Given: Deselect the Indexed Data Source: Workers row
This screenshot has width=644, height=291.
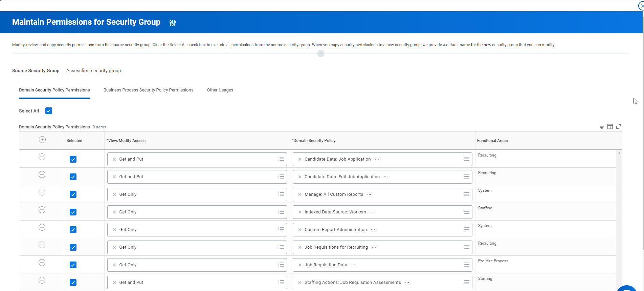Looking at the screenshot, I should point(73,212).
